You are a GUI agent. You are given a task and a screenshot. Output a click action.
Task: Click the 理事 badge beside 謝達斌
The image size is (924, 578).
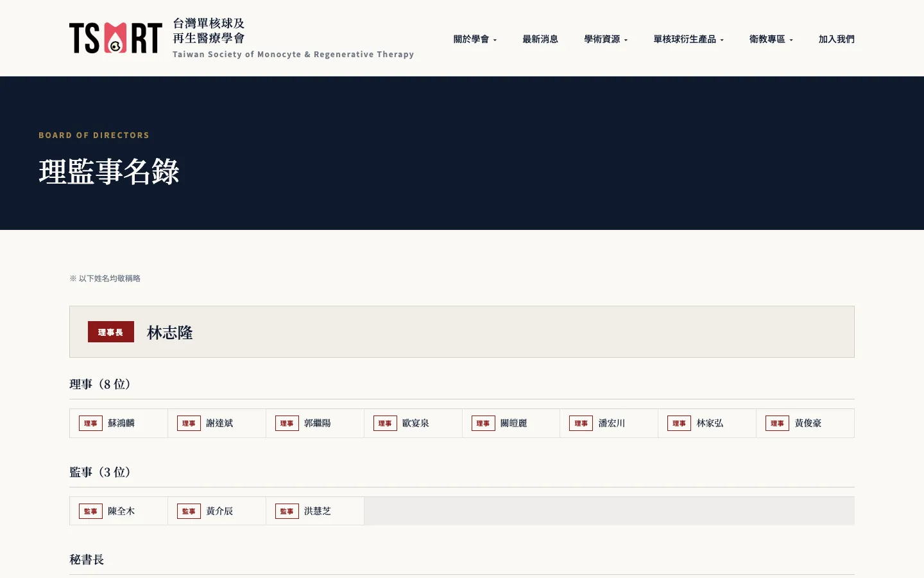[189, 423]
